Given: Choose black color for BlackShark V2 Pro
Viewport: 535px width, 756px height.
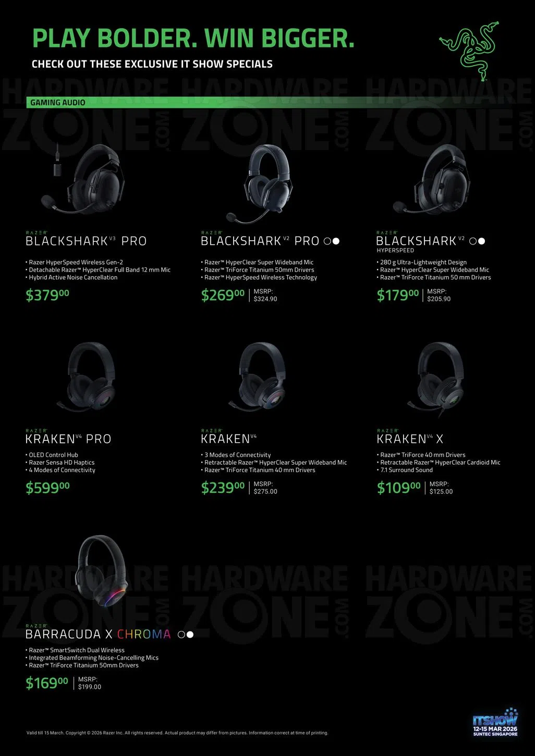Looking at the screenshot, I should click(x=327, y=241).
